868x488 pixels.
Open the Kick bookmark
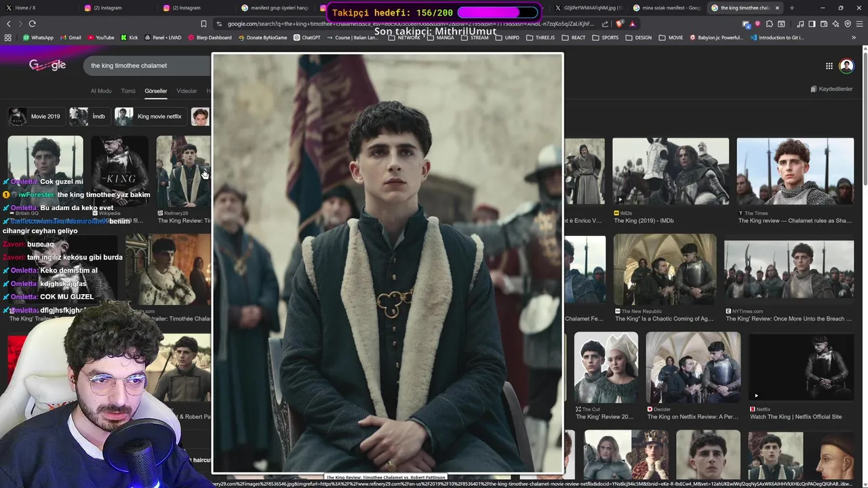pos(129,37)
